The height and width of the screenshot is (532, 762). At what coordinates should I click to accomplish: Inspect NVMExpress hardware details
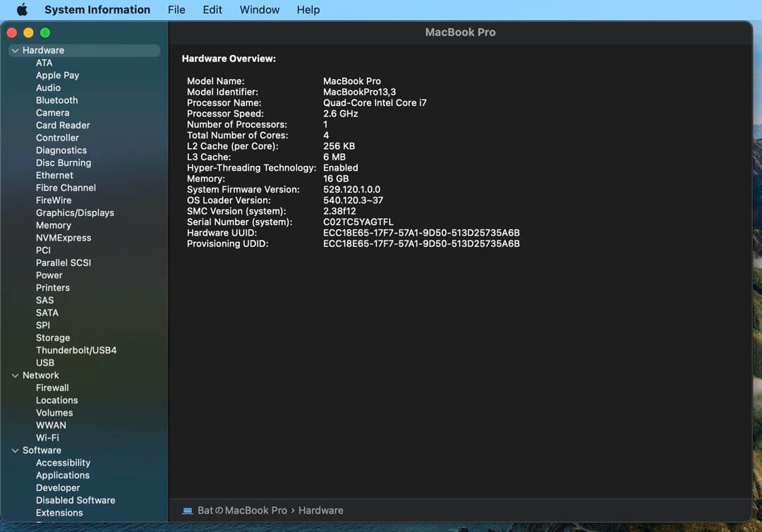coord(64,238)
